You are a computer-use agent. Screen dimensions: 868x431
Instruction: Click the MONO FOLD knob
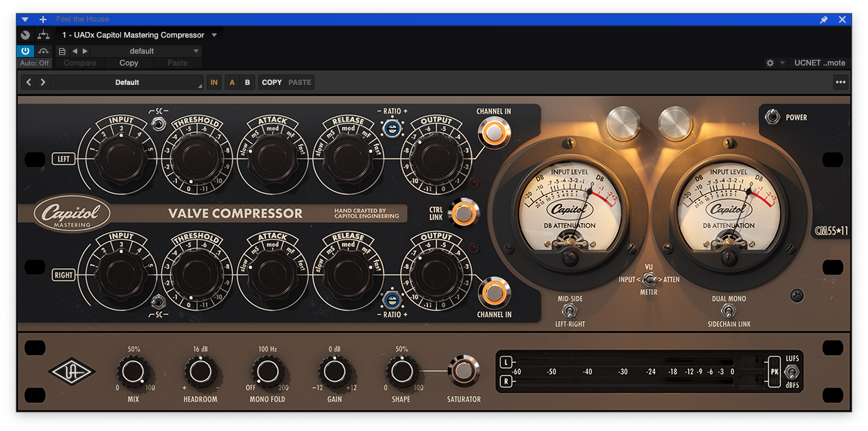click(x=267, y=373)
